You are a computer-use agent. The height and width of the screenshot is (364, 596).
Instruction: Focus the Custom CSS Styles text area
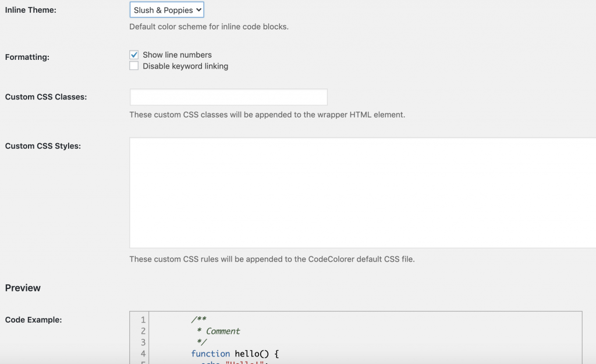(362, 192)
